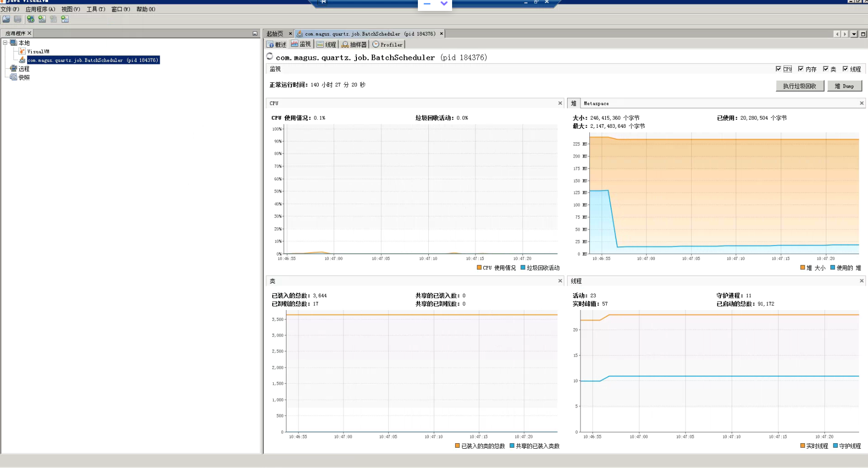Select the Metaspace memory tab

click(596, 104)
